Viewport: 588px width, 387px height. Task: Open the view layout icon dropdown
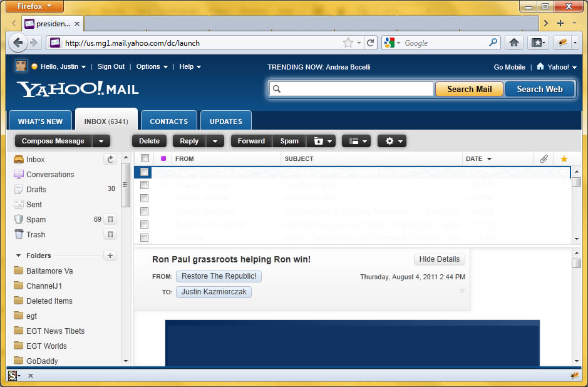pyautogui.click(x=356, y=141)
